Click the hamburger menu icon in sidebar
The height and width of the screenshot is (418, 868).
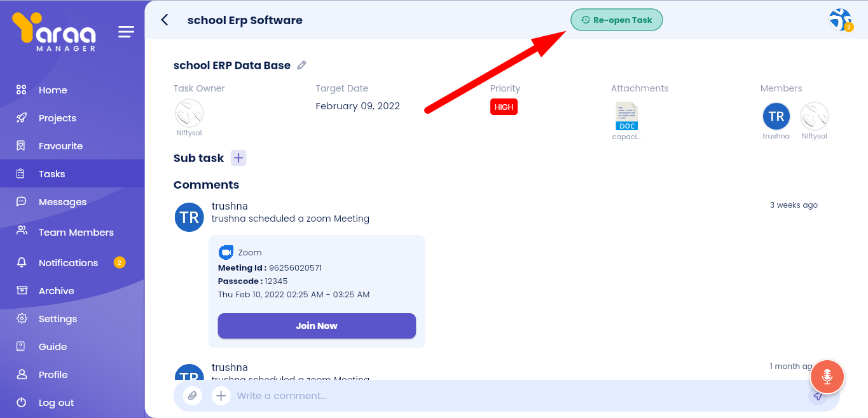point(126,32)
